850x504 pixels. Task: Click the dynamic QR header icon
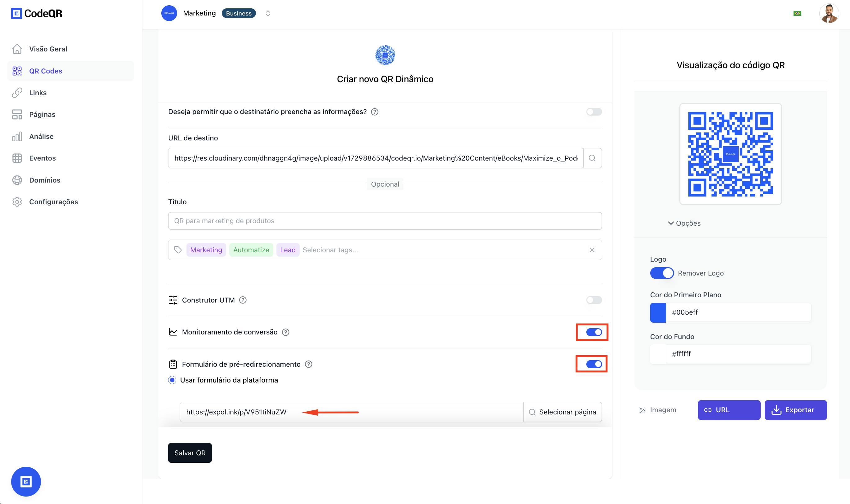385,55
